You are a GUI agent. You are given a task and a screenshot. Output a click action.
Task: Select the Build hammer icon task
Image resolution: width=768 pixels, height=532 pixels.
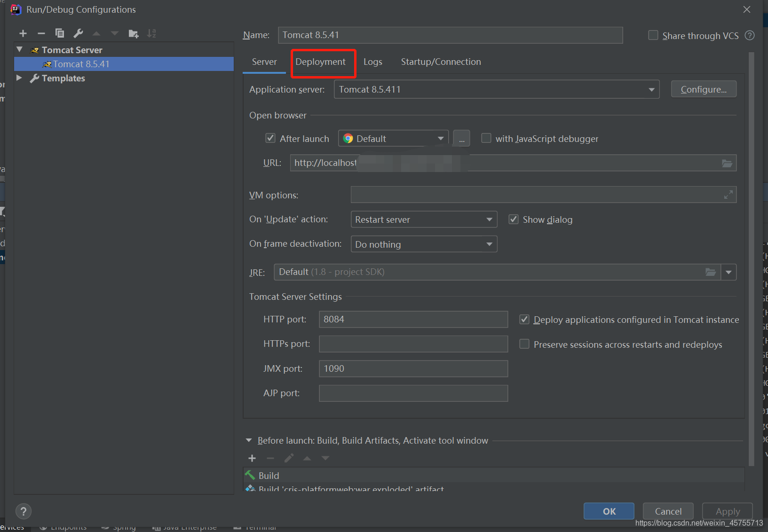point(250,475)
